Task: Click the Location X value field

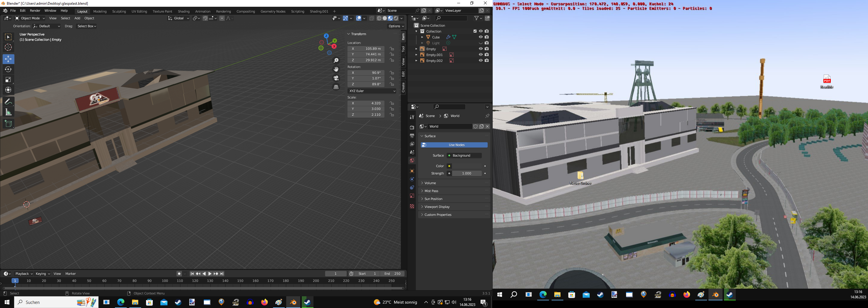Action: point(366,49)
